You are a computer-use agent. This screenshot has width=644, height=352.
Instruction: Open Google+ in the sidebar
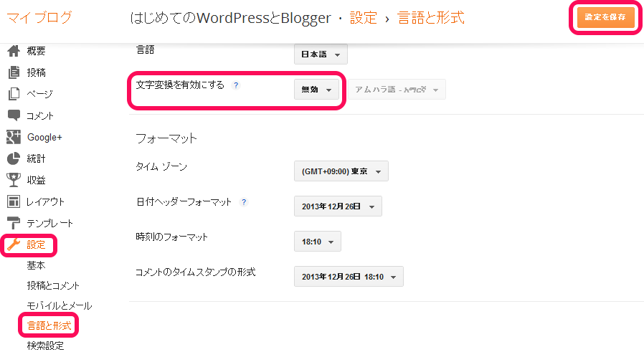tap(44, 137)
